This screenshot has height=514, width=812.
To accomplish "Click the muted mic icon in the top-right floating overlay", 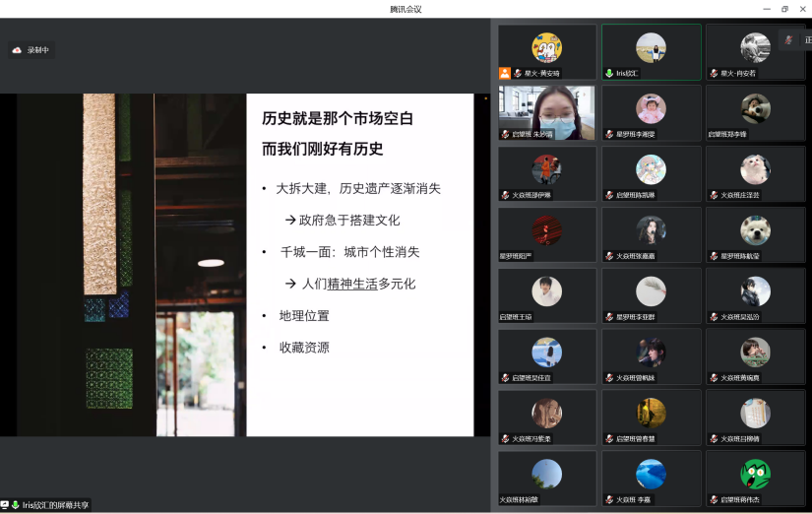I will point(788,39).
